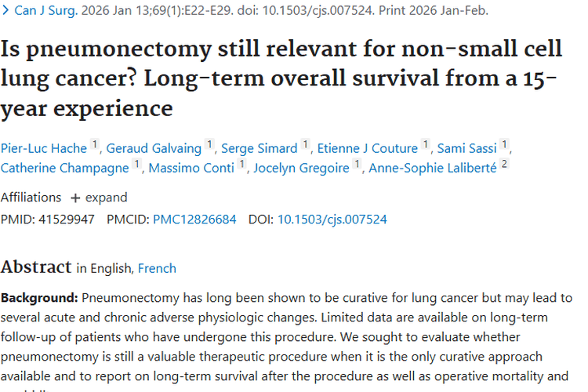The width and height of the screenshot is (588, 392).
Task: Switch abstract language to French
Action: [157, 268]
